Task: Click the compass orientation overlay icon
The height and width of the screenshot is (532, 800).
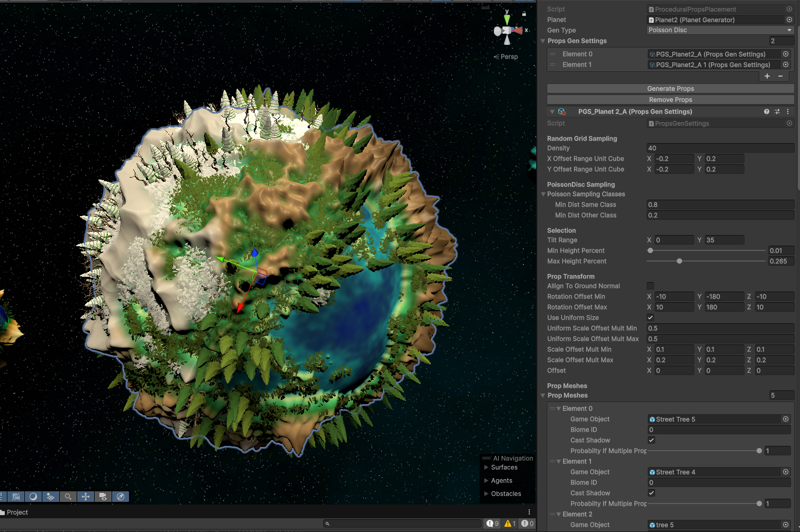Action: 121,497
